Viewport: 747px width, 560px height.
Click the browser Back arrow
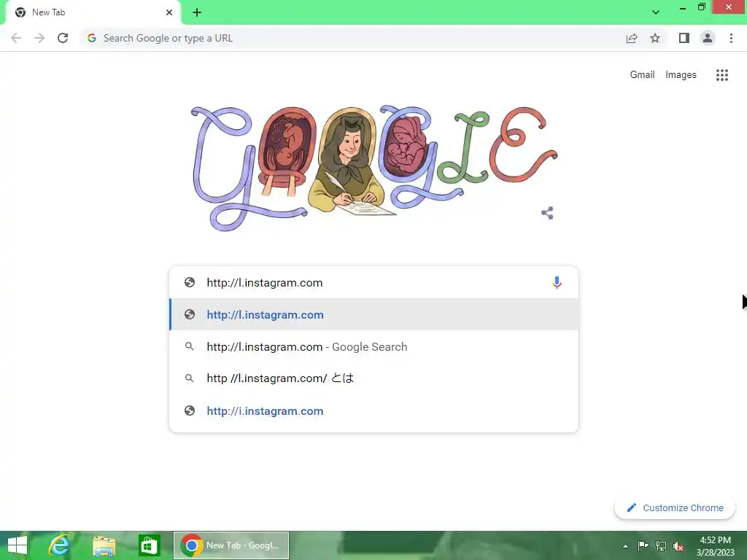coord(16,38)
